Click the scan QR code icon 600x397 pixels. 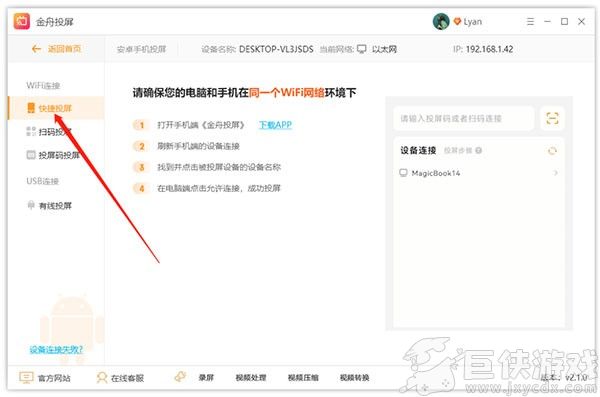[552, 118]
